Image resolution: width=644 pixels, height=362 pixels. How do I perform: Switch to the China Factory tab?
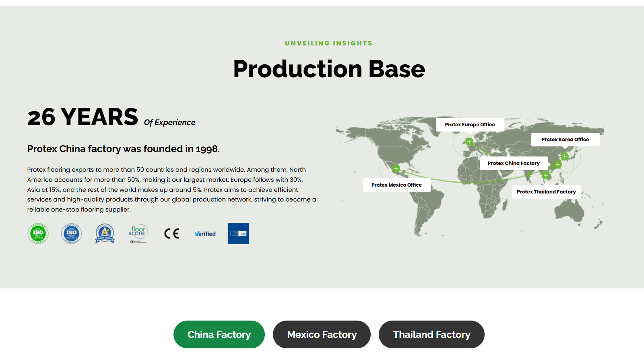click(x=219, y=335)
